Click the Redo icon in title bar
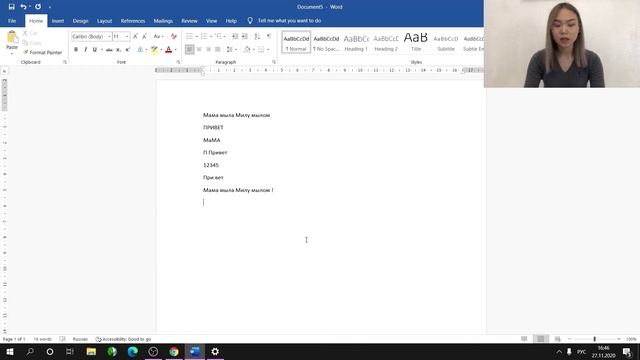This screenshot has width=640, height=360. coord(38,7)
